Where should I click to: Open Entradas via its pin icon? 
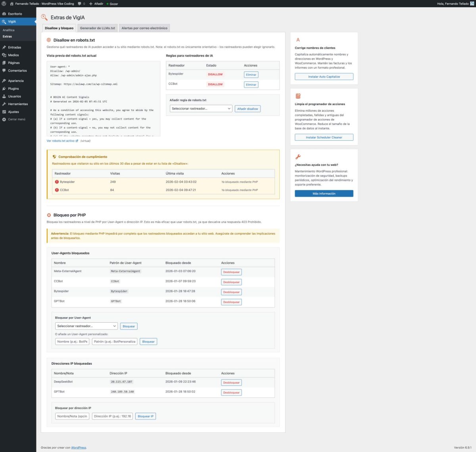(4, 48)
